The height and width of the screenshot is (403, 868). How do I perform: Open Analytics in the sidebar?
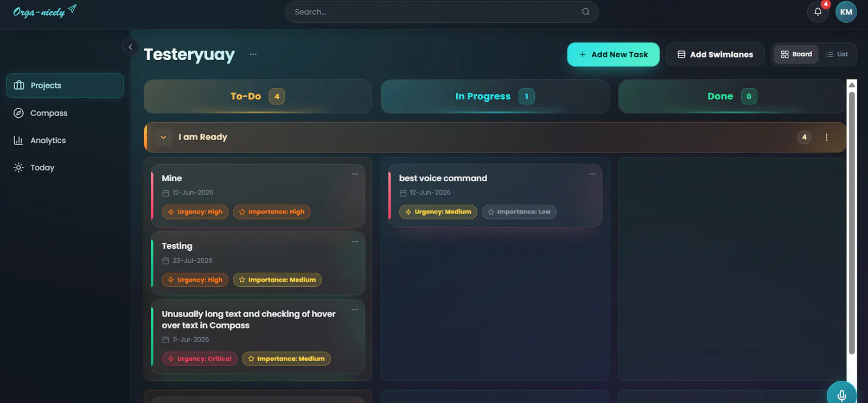(x=65, y=140)
